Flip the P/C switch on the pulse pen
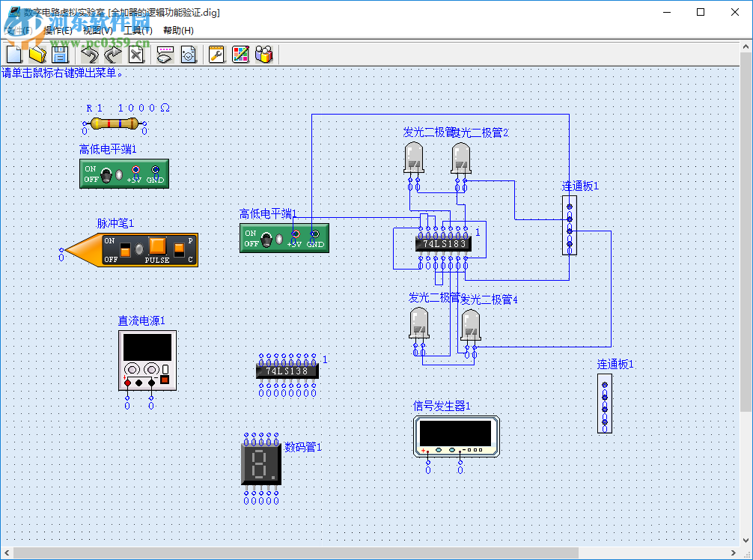Image resolution: width=753 pixels, height=560 pixels. pyautogui.click(x=179, y=249)
